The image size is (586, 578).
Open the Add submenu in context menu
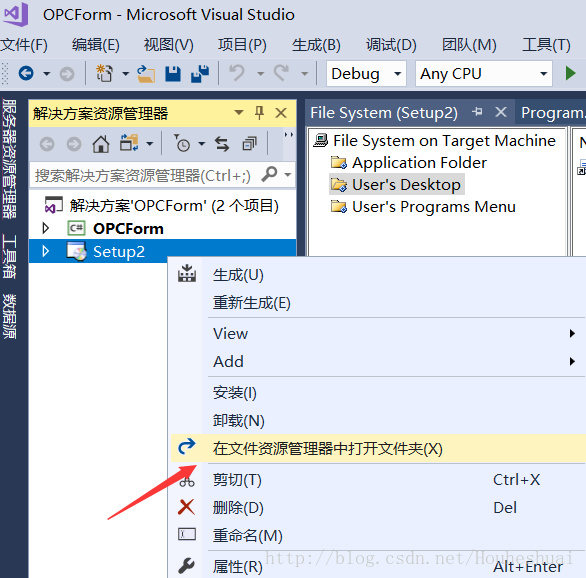click(378, 361)
